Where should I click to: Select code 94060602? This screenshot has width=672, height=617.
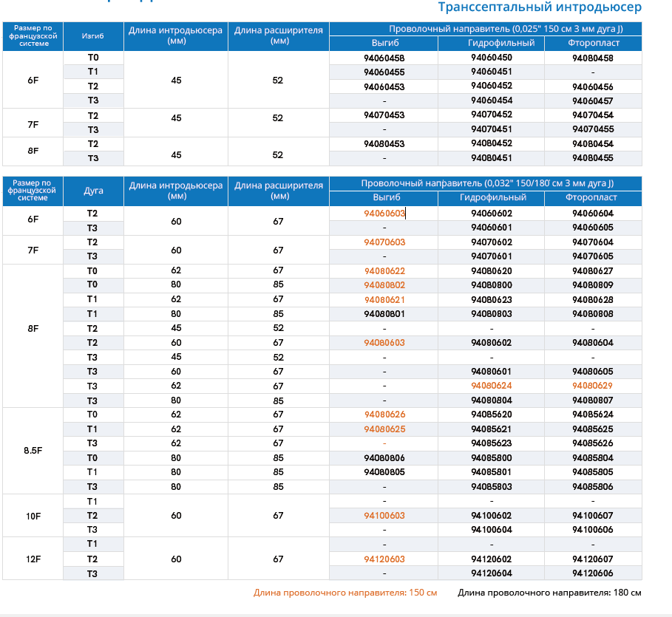[x=491, y=214]
